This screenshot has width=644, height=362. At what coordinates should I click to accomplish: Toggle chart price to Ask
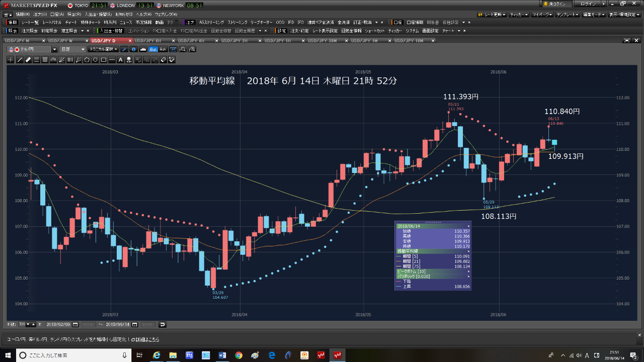click(163, 49)
